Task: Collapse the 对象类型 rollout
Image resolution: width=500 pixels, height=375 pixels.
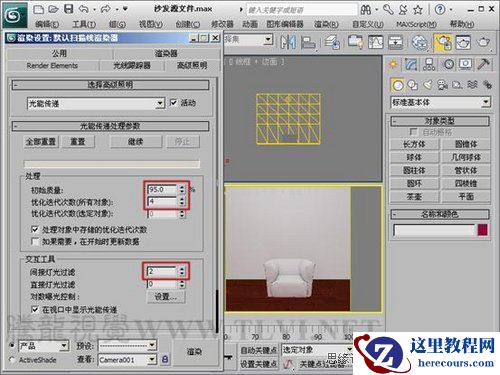Action: coord(440,121)
